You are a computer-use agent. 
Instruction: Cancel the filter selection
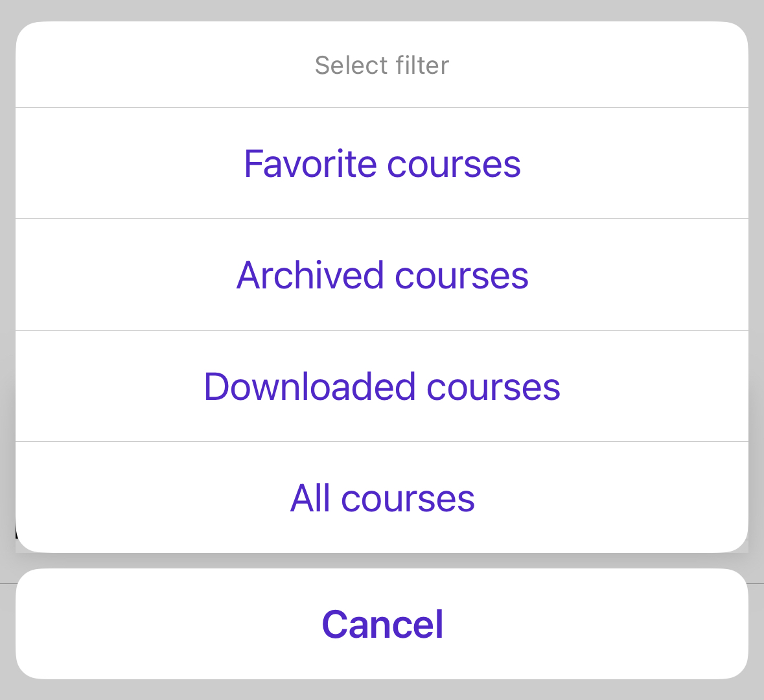coord(382,624)
